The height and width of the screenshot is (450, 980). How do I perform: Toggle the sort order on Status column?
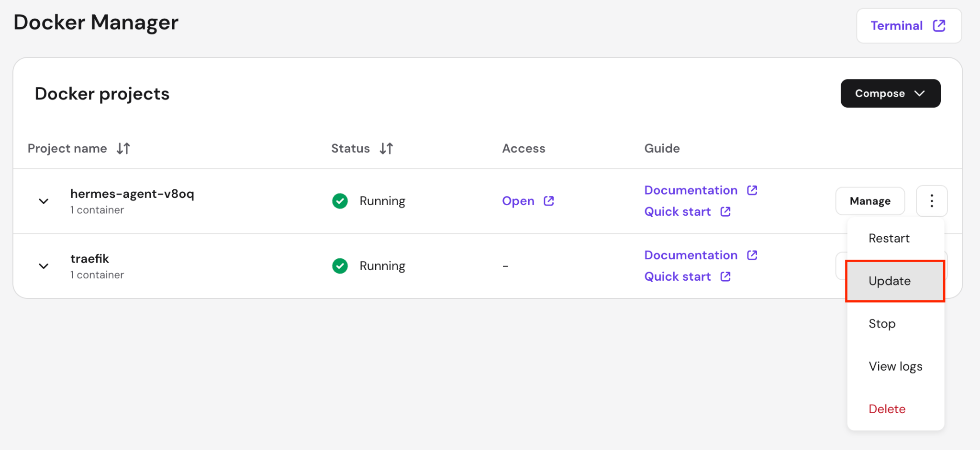coord(387,148)
